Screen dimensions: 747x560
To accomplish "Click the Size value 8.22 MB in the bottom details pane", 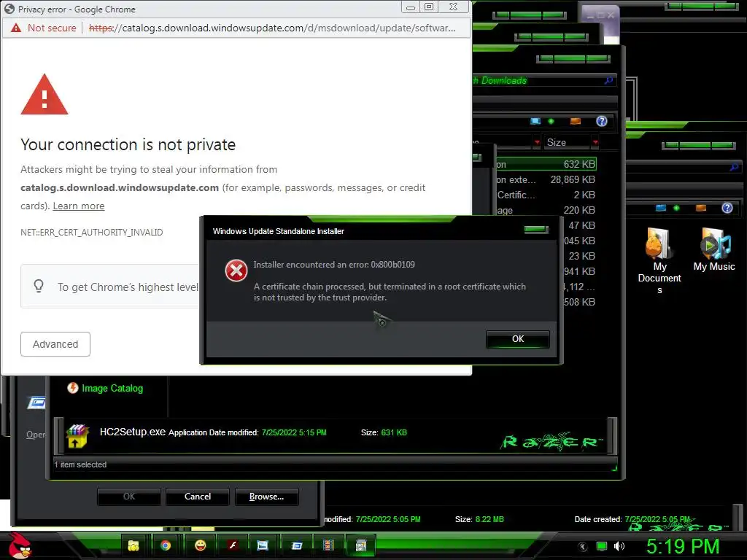I will [489, 519].
